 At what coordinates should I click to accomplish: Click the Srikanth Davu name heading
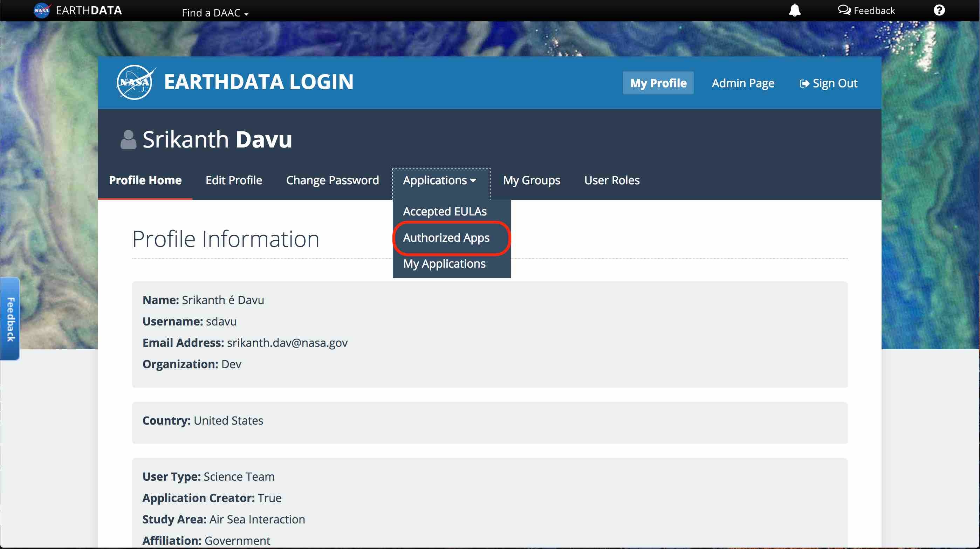[x=217, y=140]
